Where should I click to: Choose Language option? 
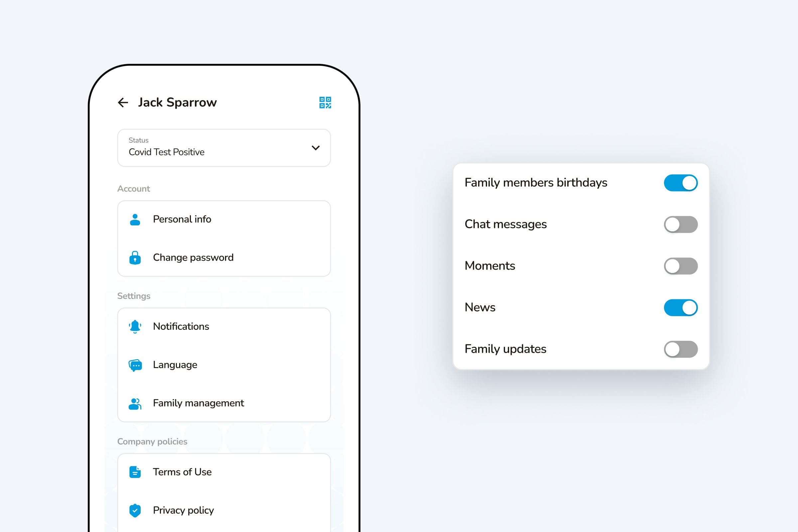coord(224,365)
